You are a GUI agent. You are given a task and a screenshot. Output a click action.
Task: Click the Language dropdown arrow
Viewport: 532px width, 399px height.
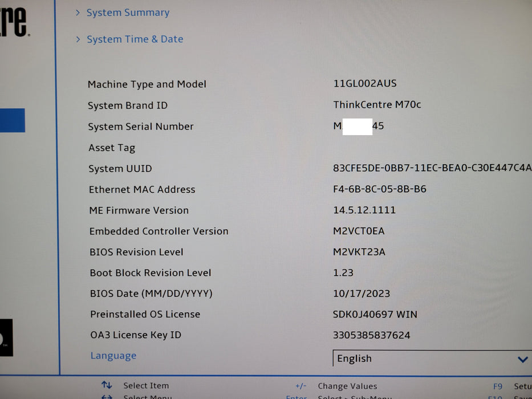(522, 359)
